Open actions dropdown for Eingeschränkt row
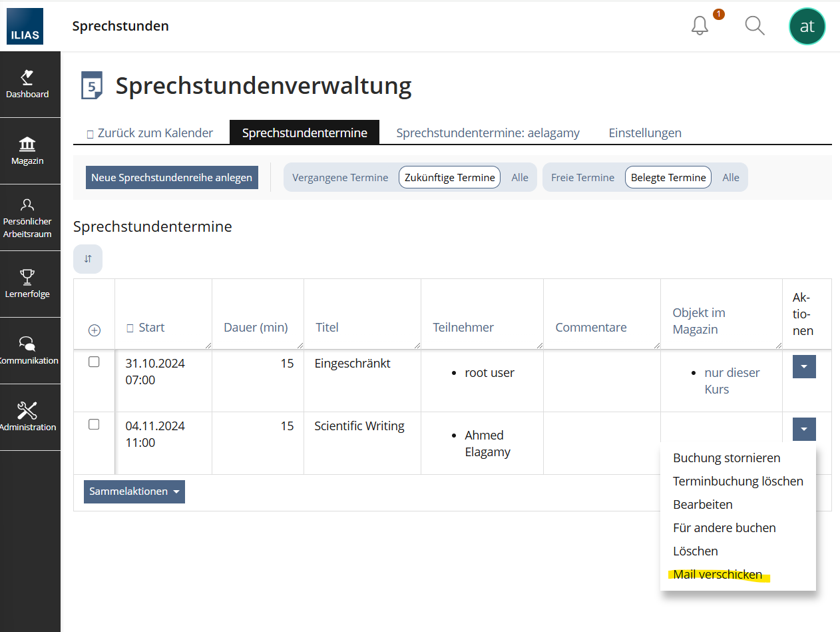The height and width of the screenshot is (632, 840). click(804, 367)
